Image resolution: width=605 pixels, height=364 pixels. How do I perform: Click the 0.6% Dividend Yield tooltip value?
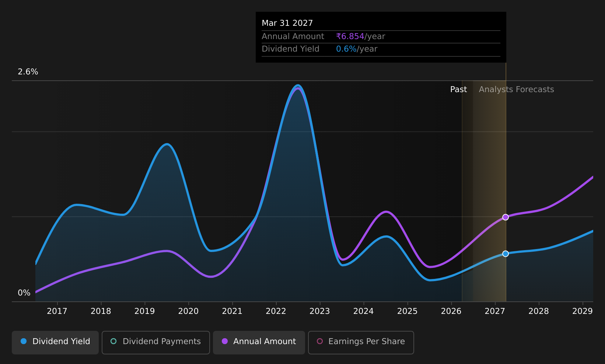click(346, 49)
